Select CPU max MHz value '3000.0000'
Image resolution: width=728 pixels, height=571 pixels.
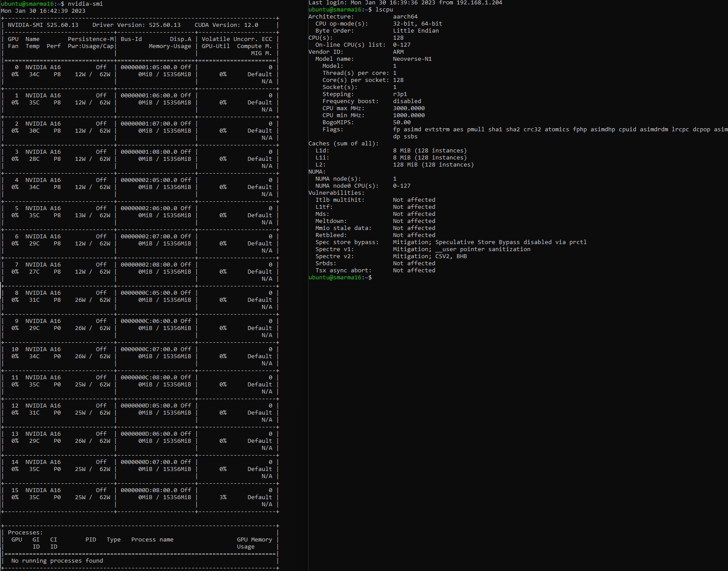409,108
